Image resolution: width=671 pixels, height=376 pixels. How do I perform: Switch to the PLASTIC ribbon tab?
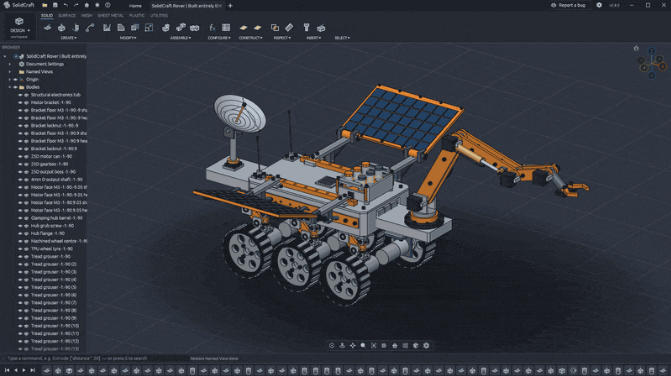click(137, 15)
